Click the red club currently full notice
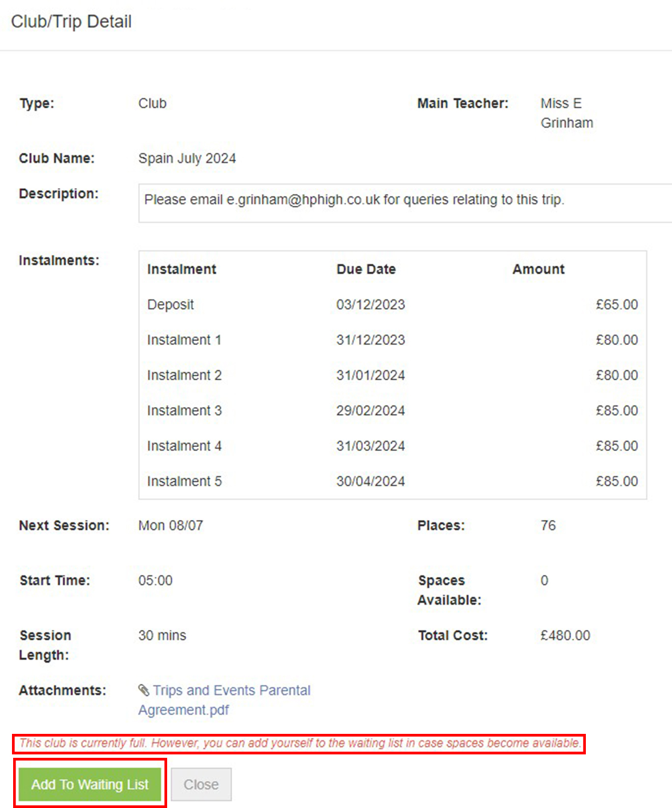The width and height of the screenshot is (672, 808). pyautogui.click(x=299, y=743)
